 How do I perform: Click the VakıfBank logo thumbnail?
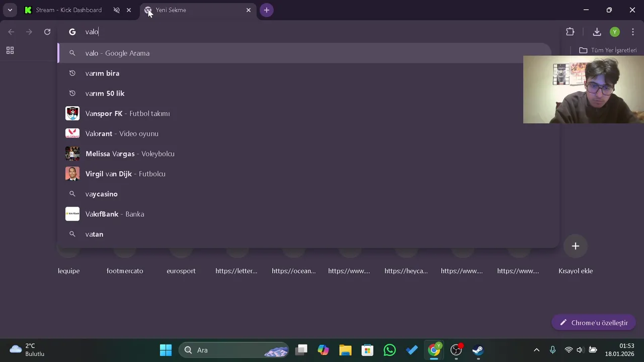[72, 214]
